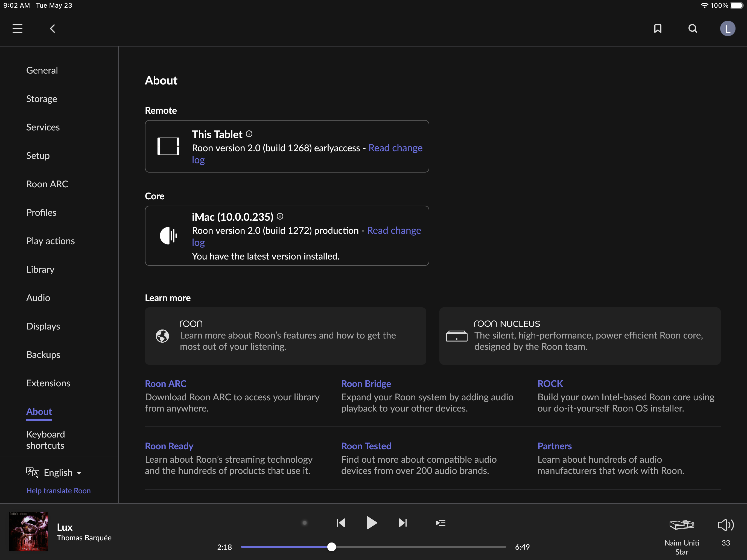
Task: Open Keyboard shortcuts settings
Action: click(46, 440)
